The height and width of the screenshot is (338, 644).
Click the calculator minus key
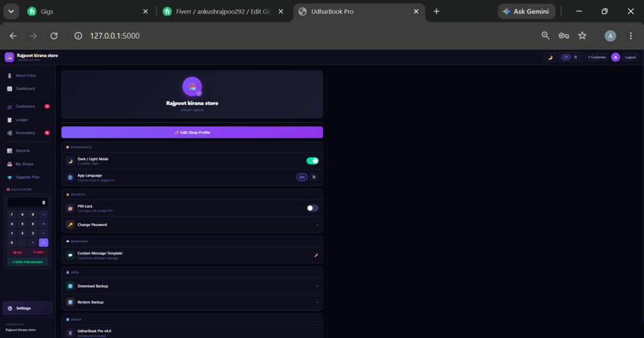[44, 233]
